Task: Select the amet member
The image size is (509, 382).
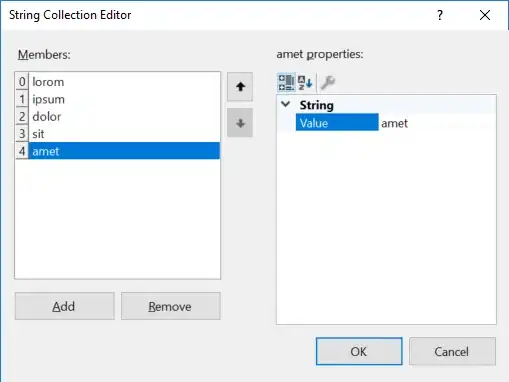Action: pyautogui.click(x=124, y=151)
